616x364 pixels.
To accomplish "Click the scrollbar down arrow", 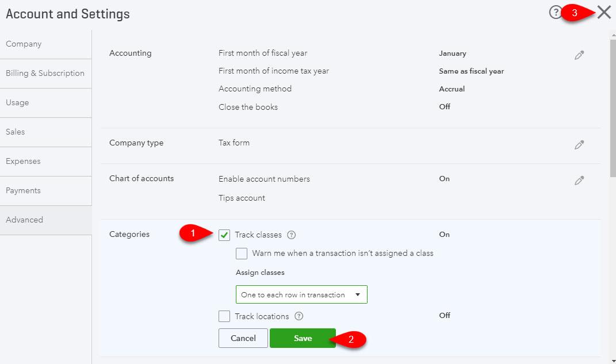I will point(613,361).
